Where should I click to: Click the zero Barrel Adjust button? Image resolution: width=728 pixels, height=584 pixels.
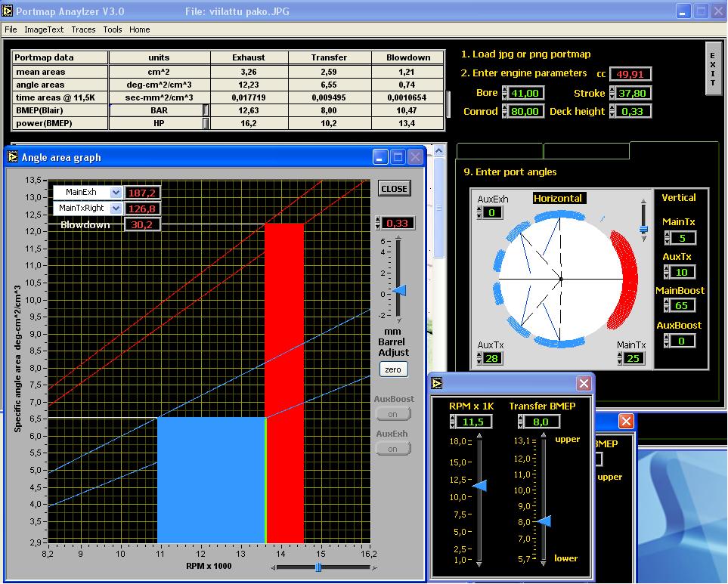[393, 369]
